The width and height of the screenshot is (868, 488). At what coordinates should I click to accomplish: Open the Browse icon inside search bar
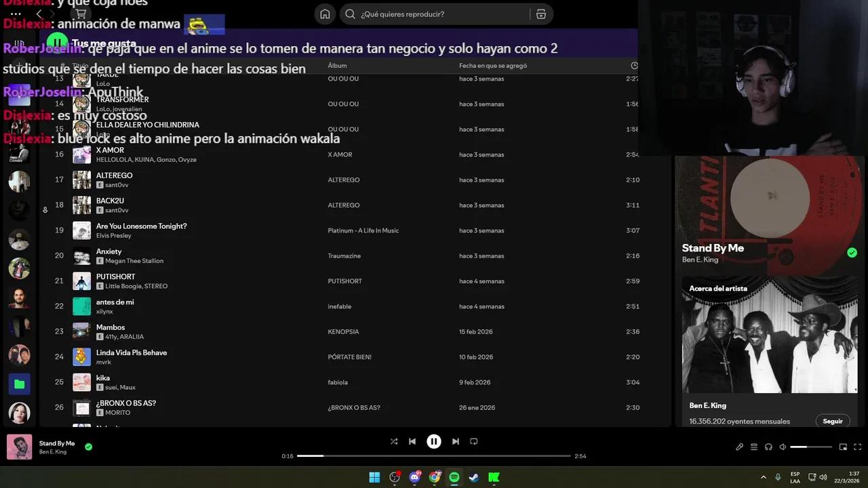(540, 14)
